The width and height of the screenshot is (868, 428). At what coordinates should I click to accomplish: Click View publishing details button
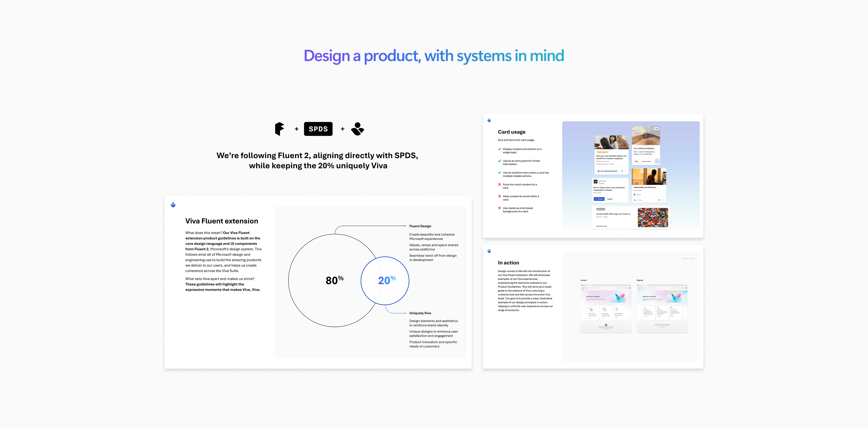pyautogui.click(x=608, y=171)
